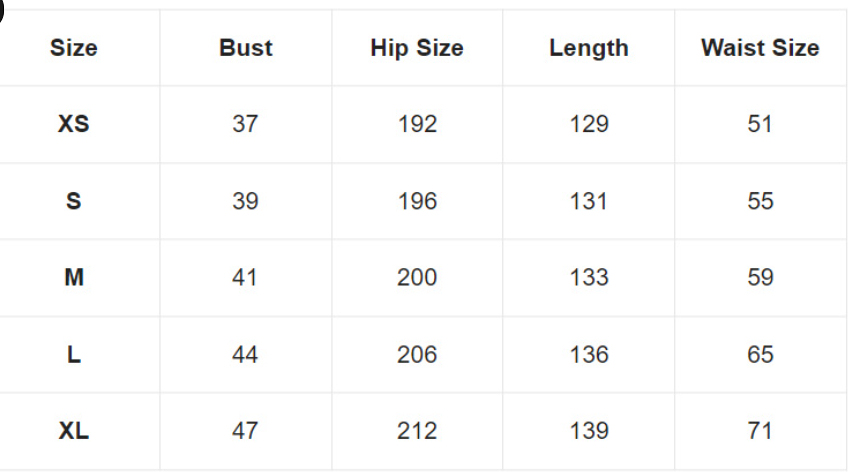
Task: Select the S hip size value 196
Action: pyautogui.click(x=417, y=201)
